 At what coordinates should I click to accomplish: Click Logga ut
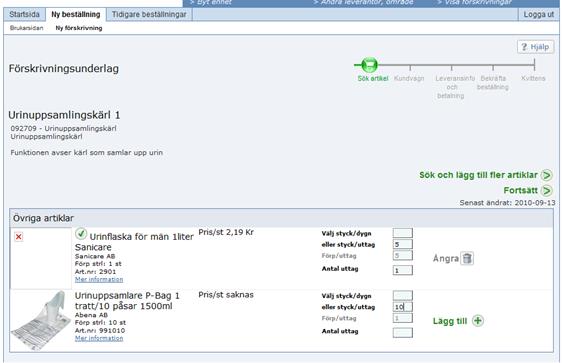(539, 14)
